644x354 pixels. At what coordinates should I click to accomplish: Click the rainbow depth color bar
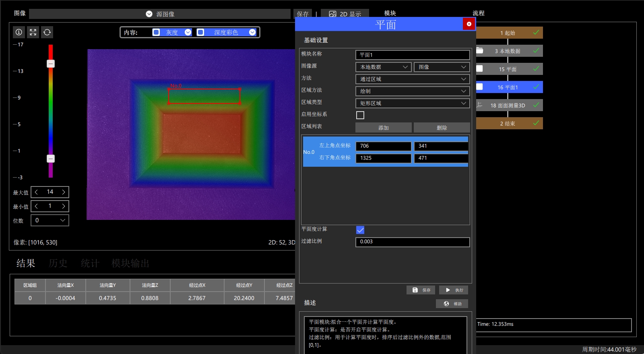pos(51,111)
